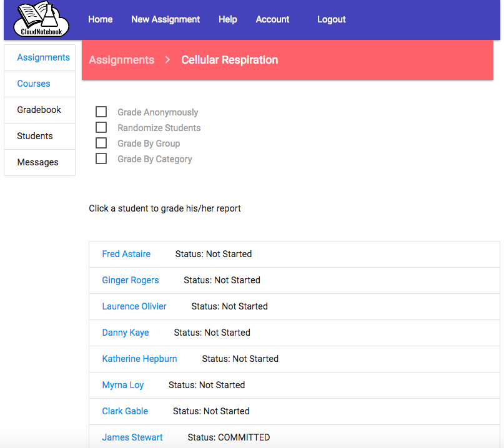The image size is (504, 448).
Task: Go to Account in the top navigation
Action: tap(272, 19)
